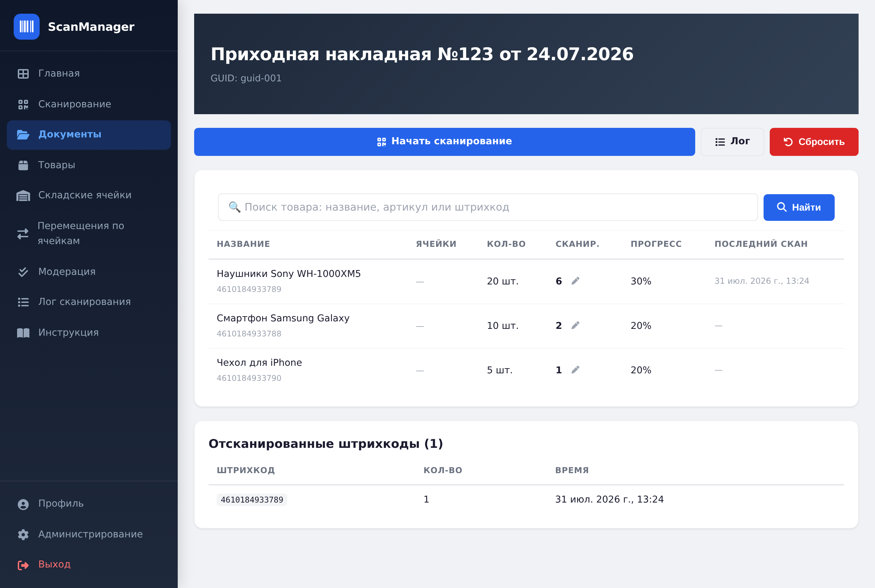Click the GUID: guid-001 text
The height and width of the screenshot is (588, 875).
pyautogui.click(x=246, y=78)
